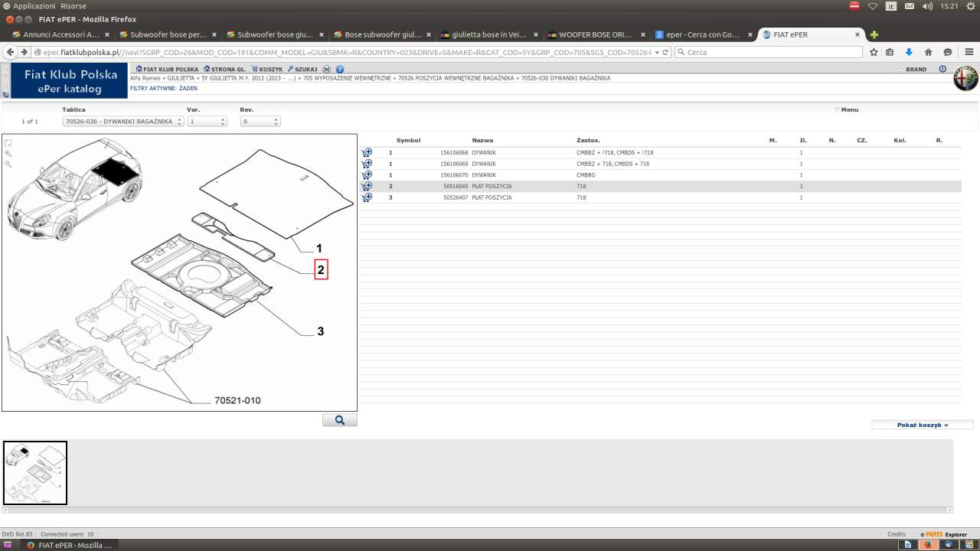The image size is (980, 551).
Task: Open the Tablica dropdown 70526-030 DYWANIKI BAGAŻNIKA
Action: coord(123,121)
